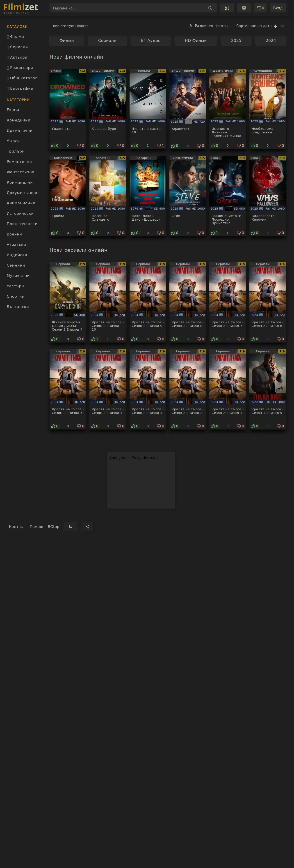Like Необходима поддръжка

pyautogui.click(x=255, y=146)
